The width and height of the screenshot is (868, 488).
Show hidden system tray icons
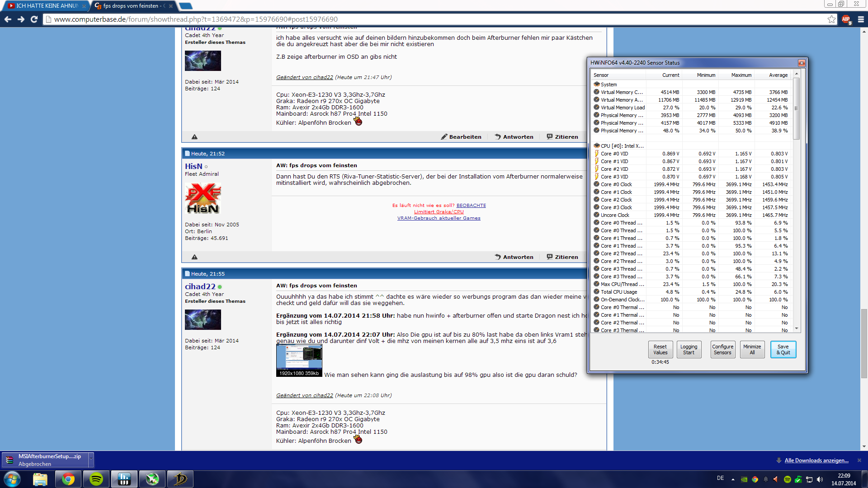coord(733,479)
